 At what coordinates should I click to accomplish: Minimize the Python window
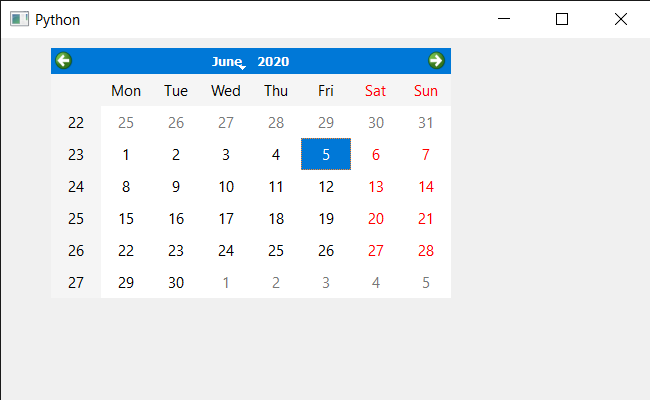504,19
